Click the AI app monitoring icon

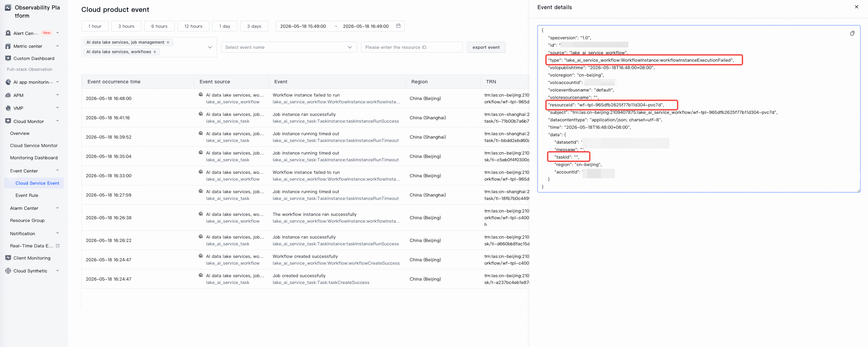coord(8,82)
